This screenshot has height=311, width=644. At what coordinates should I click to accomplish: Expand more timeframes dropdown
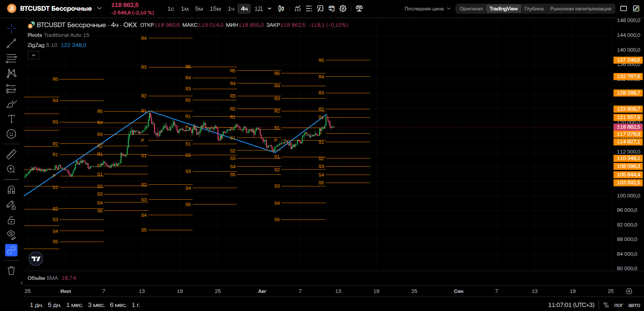point(269,9)
